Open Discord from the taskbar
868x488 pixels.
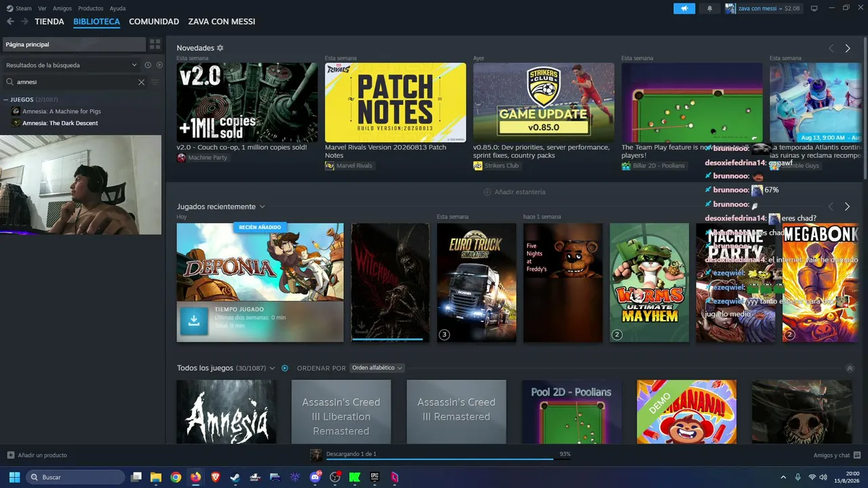click(315, 477)
